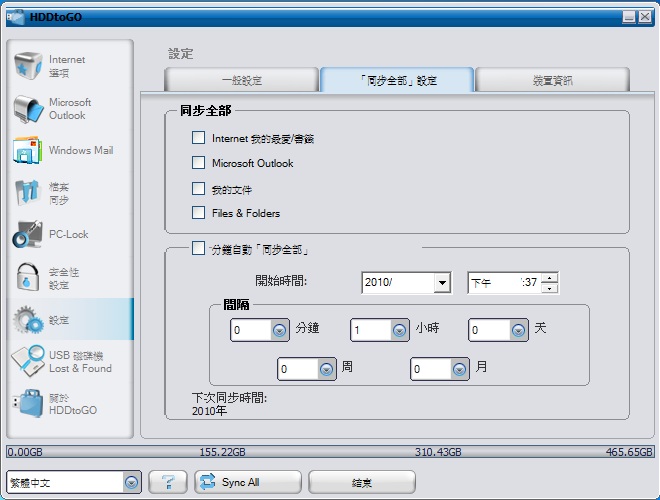This screenshot has height=500, width=660.
Task: Click the help question mark button
Action: pyautogui.click(x=168, y=482)
